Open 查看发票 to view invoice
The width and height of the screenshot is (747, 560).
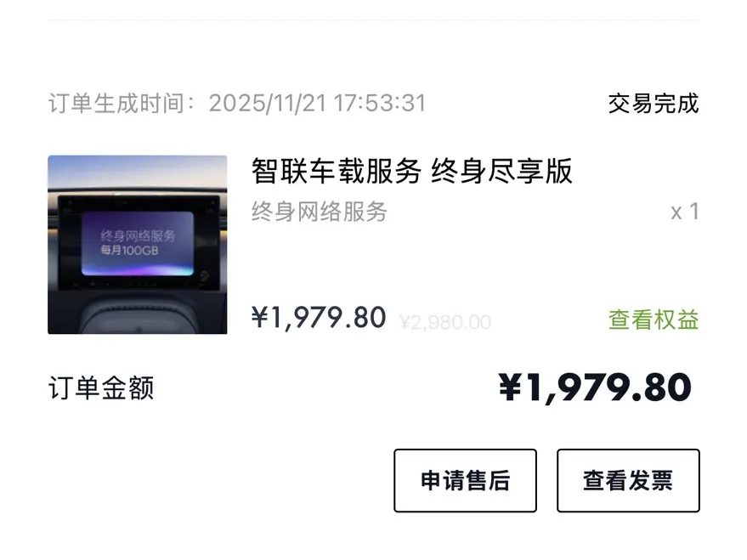tap(628, 480)
